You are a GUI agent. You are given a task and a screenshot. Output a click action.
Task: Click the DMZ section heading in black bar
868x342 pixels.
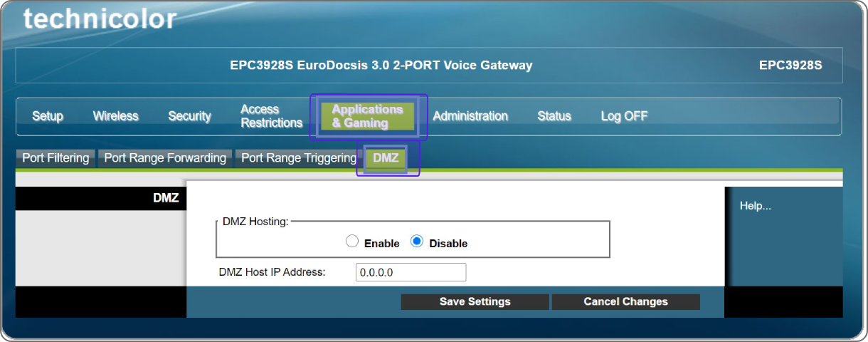click(x=166, y=198)
